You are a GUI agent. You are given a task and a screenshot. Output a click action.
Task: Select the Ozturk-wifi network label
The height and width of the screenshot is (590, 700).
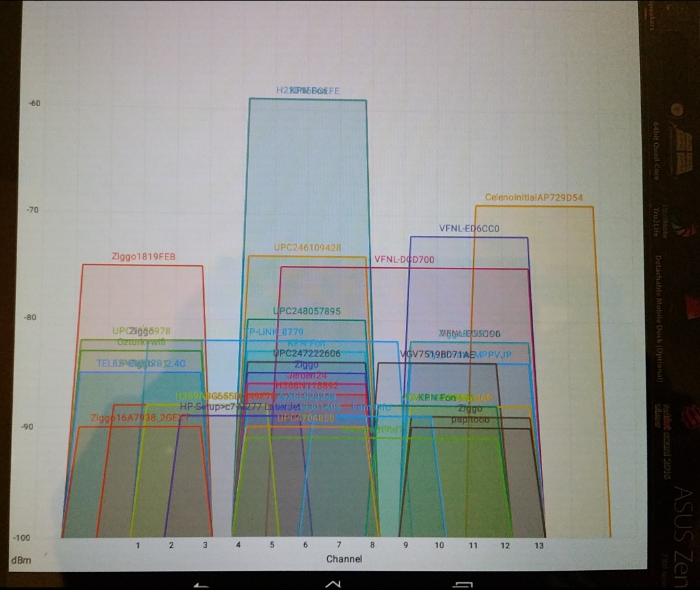click(x=141, y=343)
